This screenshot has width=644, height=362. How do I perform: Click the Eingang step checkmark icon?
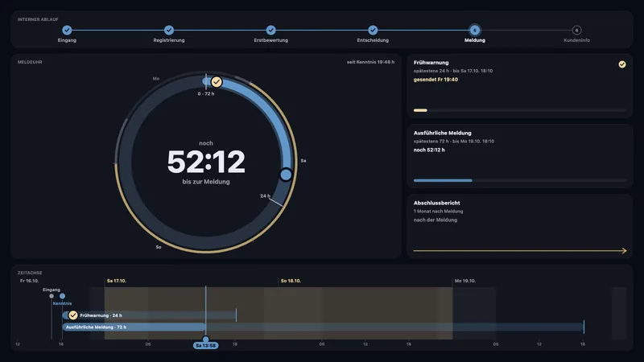click(x=67, y=30)
